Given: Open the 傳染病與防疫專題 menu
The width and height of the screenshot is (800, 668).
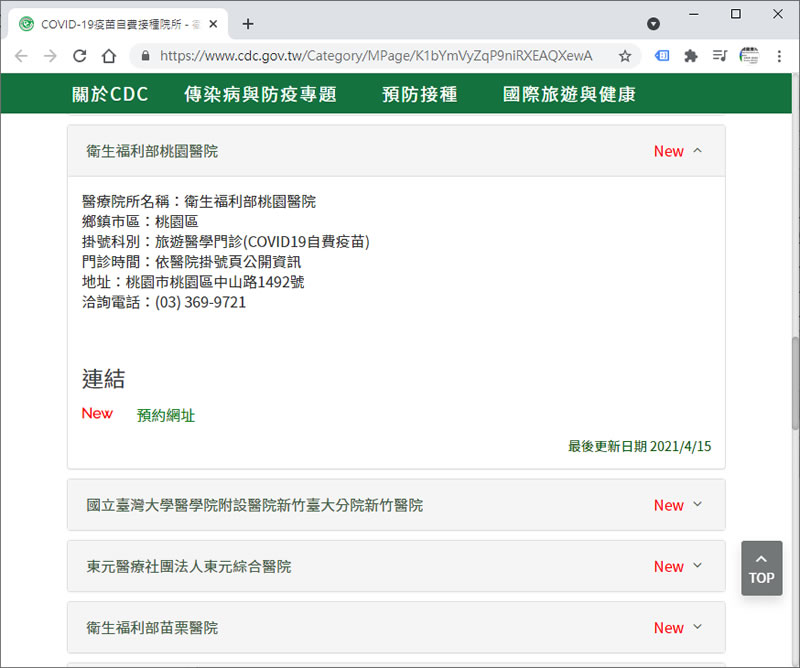Looking at the screenshot, I should coord(260,95).
